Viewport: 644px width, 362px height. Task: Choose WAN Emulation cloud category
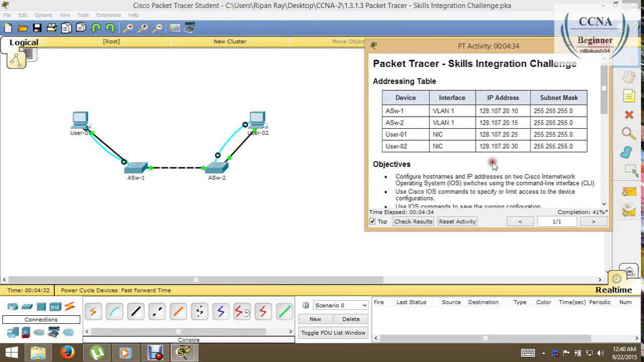pos(39,332)
